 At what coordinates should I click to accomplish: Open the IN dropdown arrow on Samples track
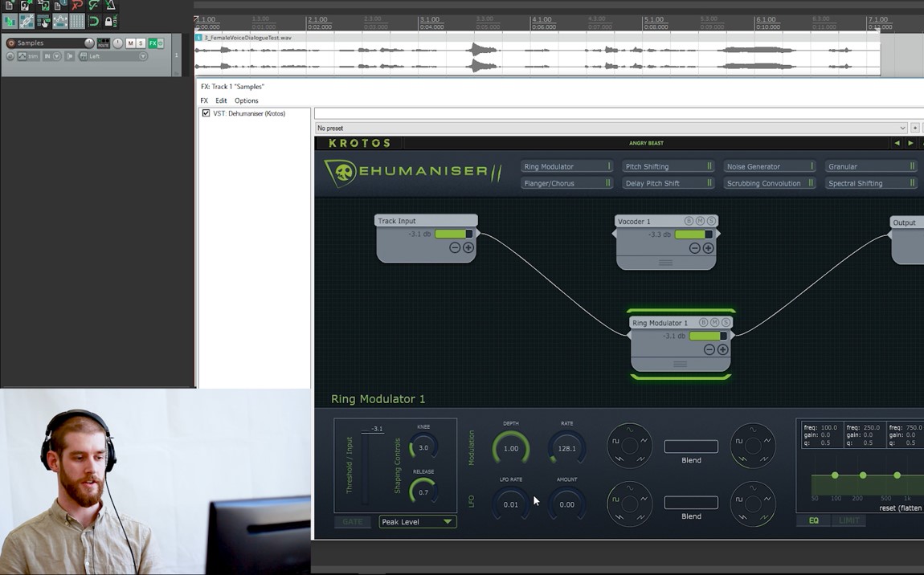[x=57, y=56]
